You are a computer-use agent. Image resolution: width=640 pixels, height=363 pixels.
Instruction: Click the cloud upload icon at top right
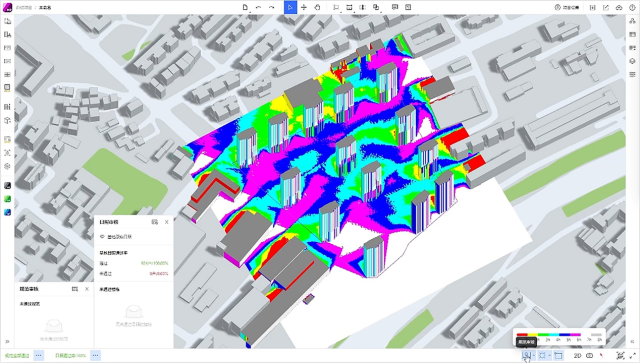619,7
